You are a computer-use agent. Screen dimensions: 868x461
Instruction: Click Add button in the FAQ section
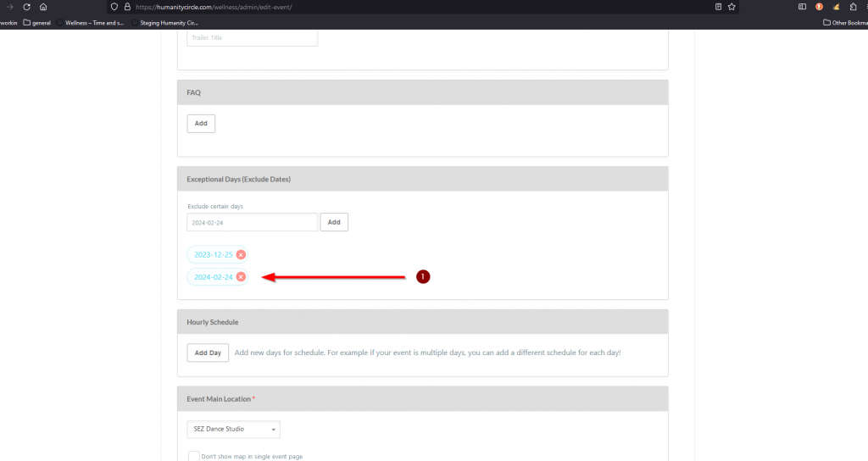pos(201,124)
